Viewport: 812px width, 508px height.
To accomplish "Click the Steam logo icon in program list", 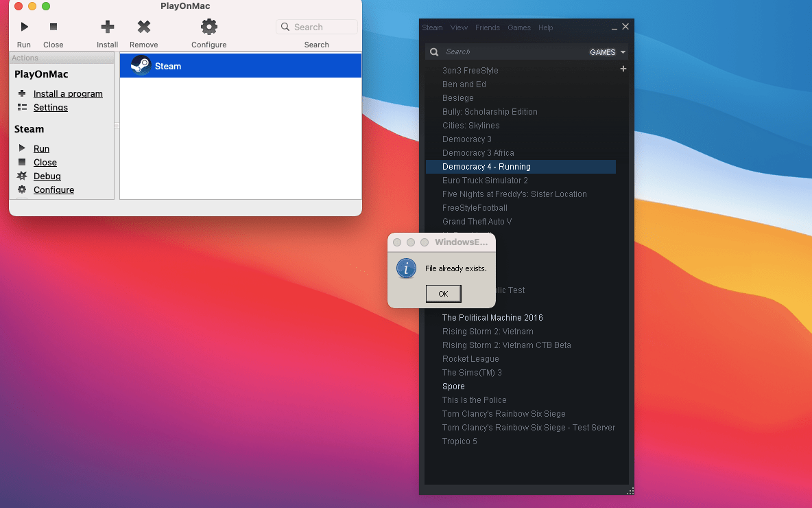I will [x=141, y=66].
